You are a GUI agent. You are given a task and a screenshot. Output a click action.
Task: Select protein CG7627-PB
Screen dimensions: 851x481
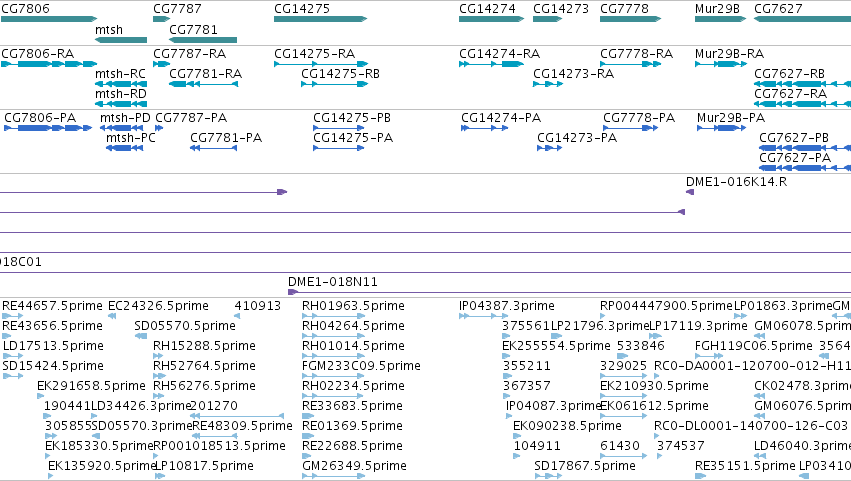[793, 138]
